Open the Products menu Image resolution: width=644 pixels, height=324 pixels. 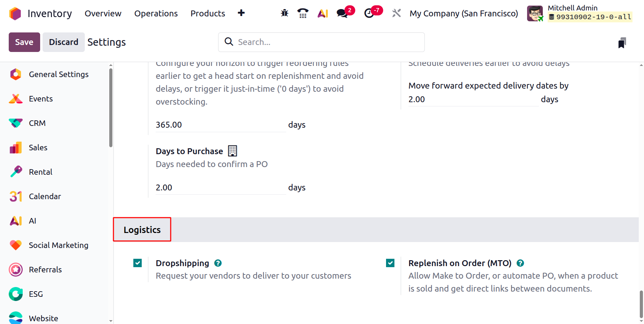(208, 14)
